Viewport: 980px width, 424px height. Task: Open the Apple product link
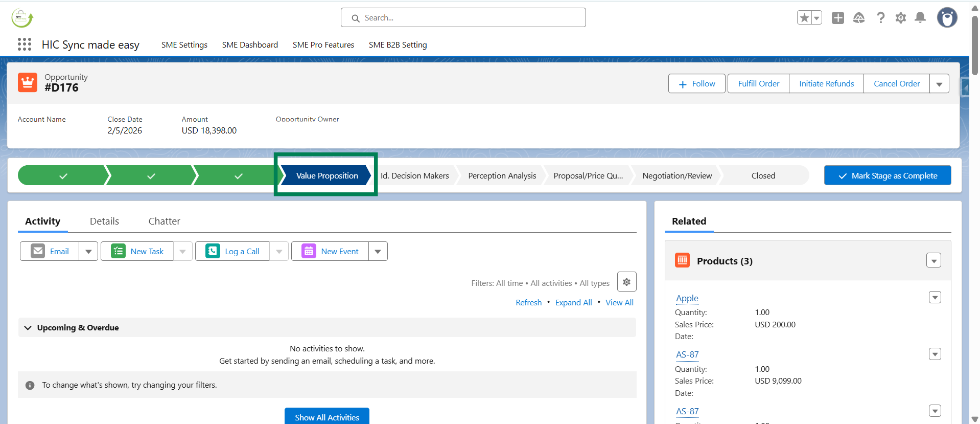tap(687, 298)
